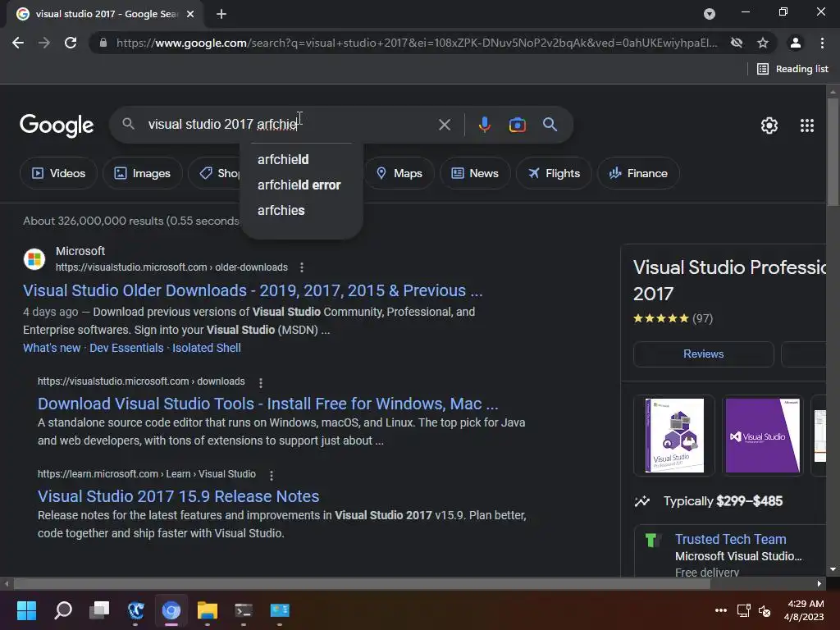Image resolution: width=840 pixels, height=630 pixels.
Task: Open the Windows Start menu
Action: [x=26, y=610]
